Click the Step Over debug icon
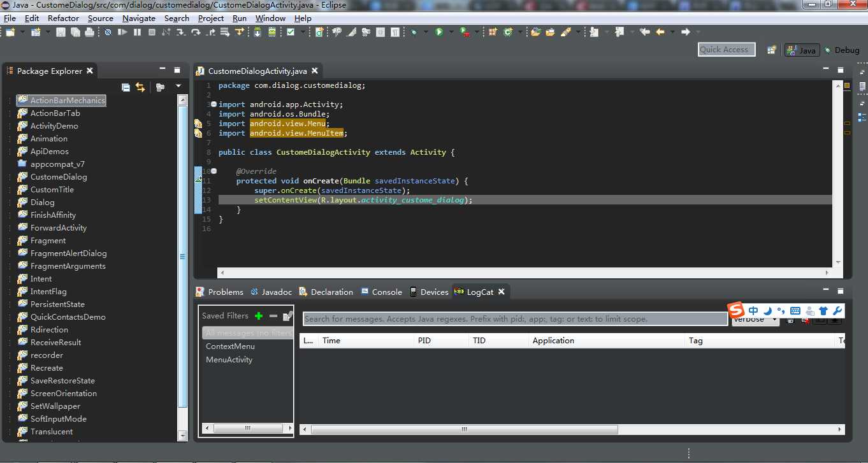Screen dimensions: 868x463 tap(196, 32)
